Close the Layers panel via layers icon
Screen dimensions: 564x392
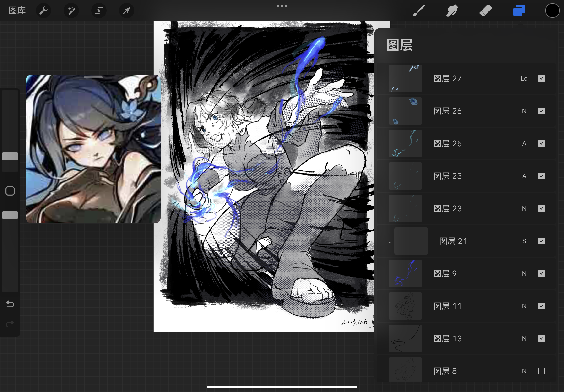(519, 11)
